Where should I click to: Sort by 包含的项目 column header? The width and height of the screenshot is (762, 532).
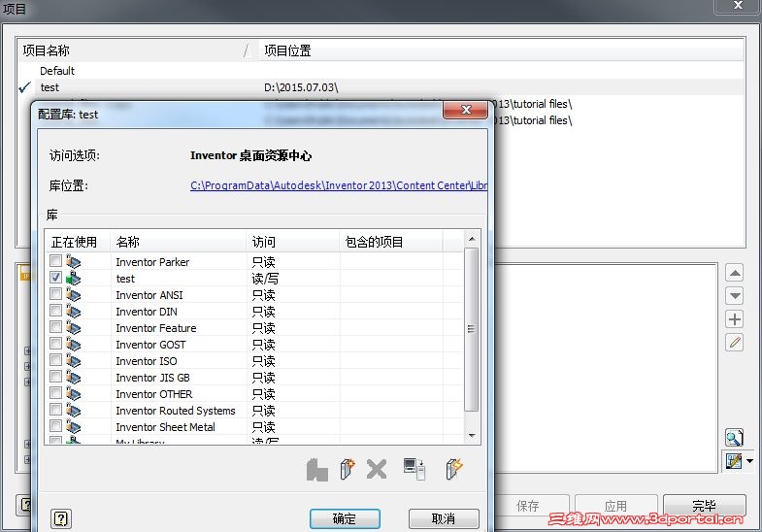391,242
